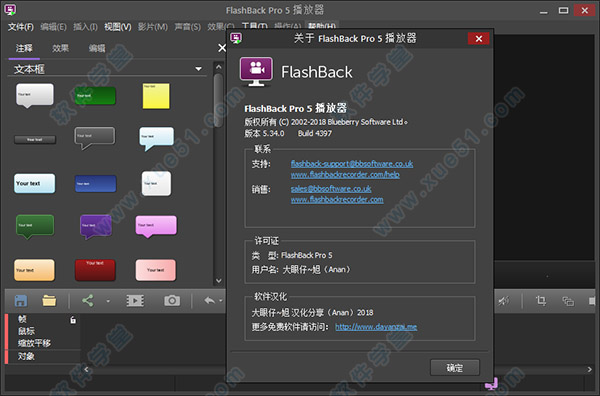Viewport: 600px width, 396px height.
Task: Select the purple speech bubble
Action: (96, 227)
